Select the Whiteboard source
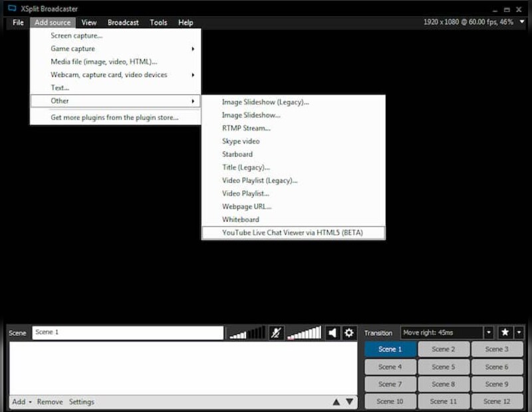The width and height of the screenshot is (532, 412). [x=293, y=219]
